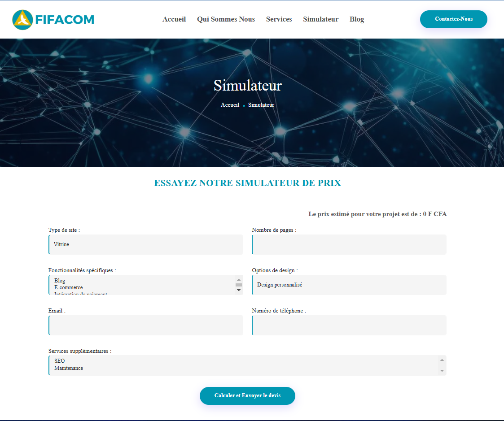Go to the Simulateur nav item
The height and width of the screenshot is (421, 504).
pos(320,19)
